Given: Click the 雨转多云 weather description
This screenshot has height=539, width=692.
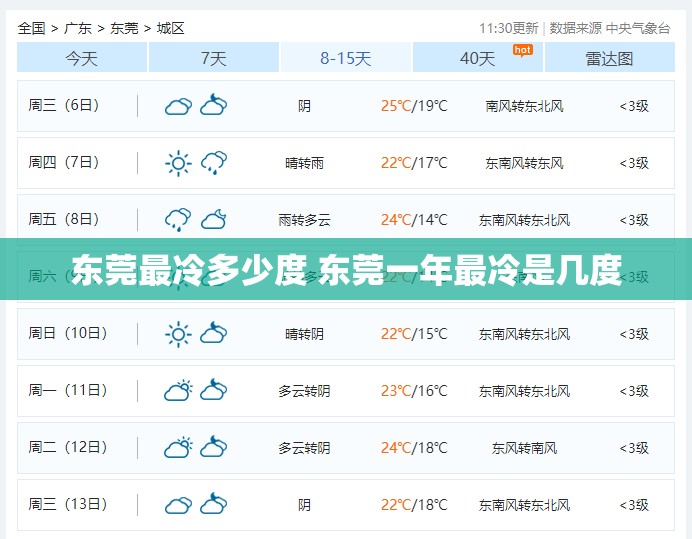Looking at the screenshot, I should [304, 220].
